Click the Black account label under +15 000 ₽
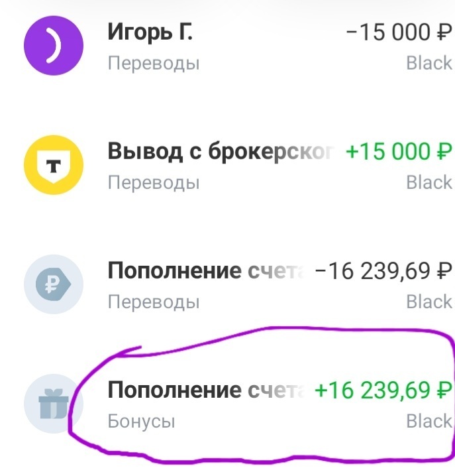455x476 pixels. coord(429,183)
